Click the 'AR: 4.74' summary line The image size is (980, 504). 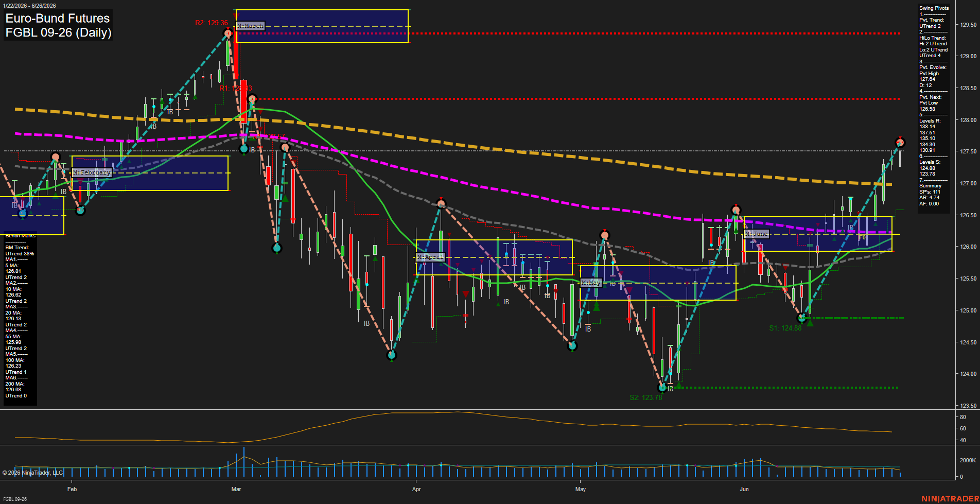(x=929, y=198)
